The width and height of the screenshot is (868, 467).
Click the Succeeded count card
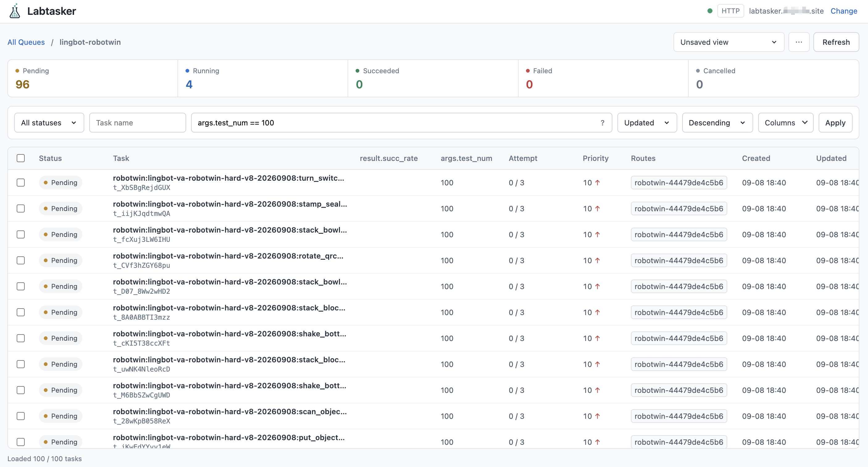(433, 78)
